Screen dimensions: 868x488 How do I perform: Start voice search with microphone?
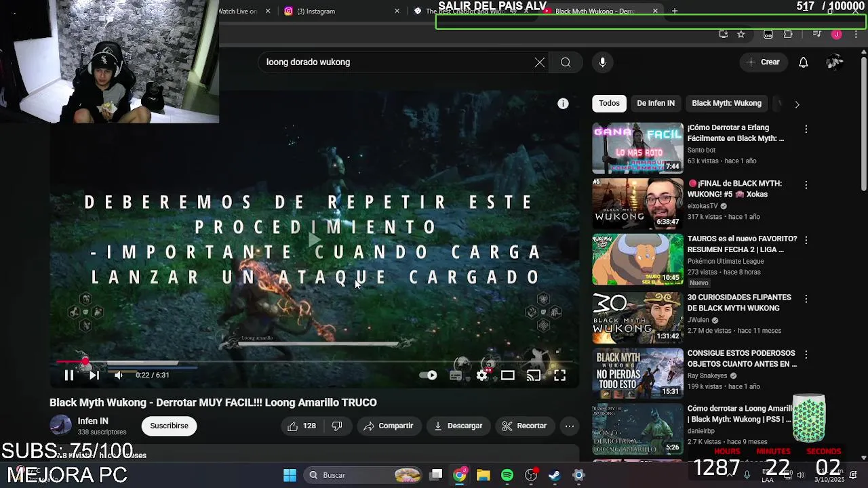(x=602, y=62)
